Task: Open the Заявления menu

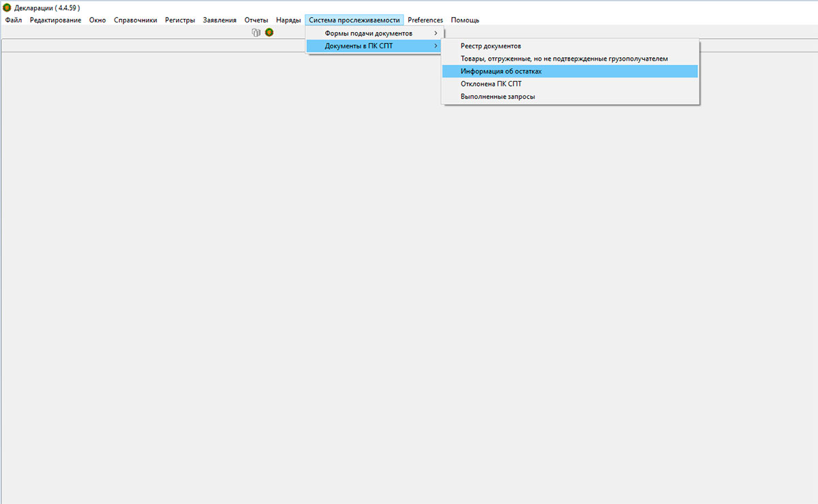Action: click(219, 20)
